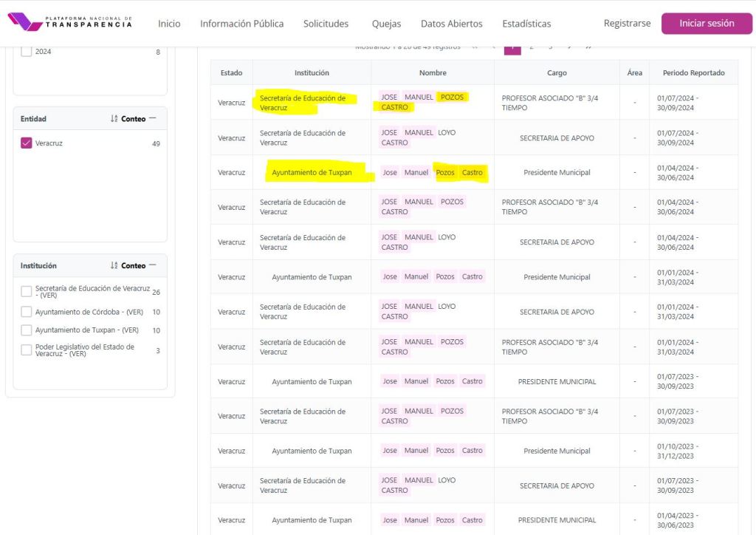Viewport: 756px width, 535px height.
Task: Sort the Entidad filter by Conteo
Action: [x=128, y=119]
